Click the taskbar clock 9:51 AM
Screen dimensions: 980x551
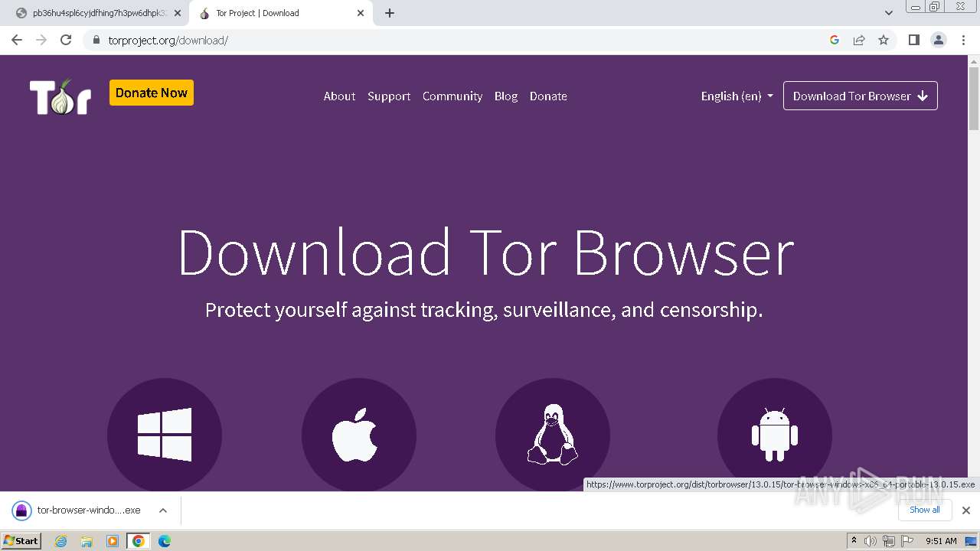[x=941, y=541]
